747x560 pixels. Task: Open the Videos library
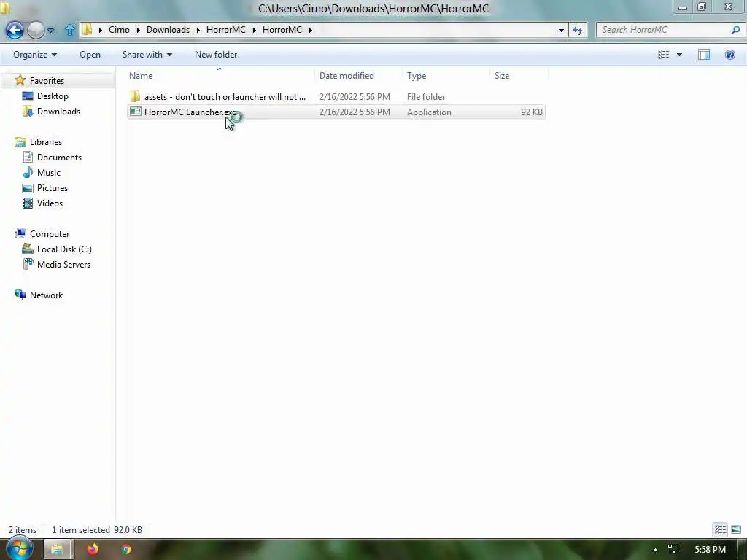(50, 203)
